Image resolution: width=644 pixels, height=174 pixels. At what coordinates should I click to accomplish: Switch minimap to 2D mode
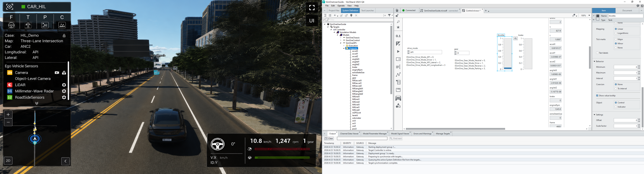coord(8,161)
